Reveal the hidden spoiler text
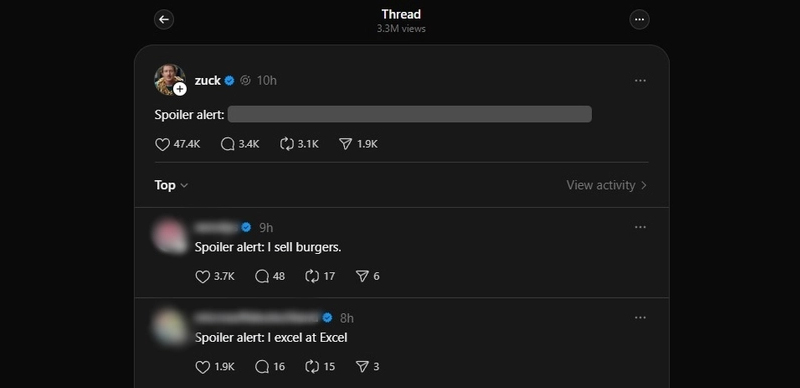800x388 pixels. coord(410,114)
